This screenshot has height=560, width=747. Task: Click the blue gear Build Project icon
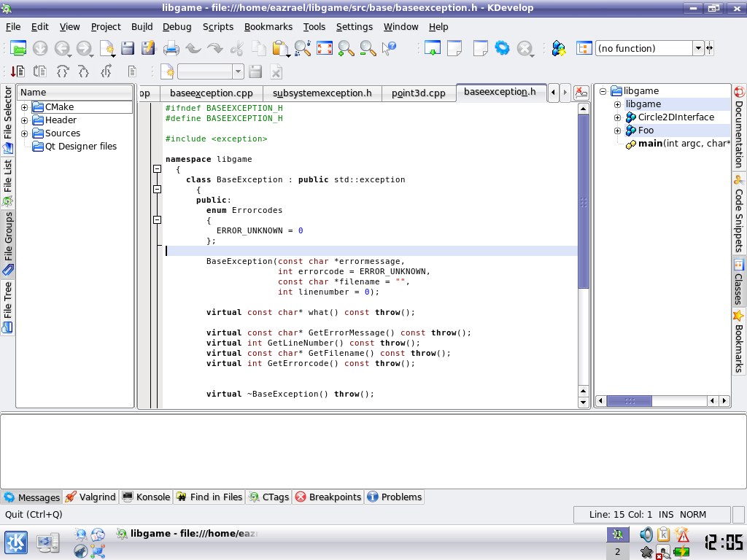[502, 48]
